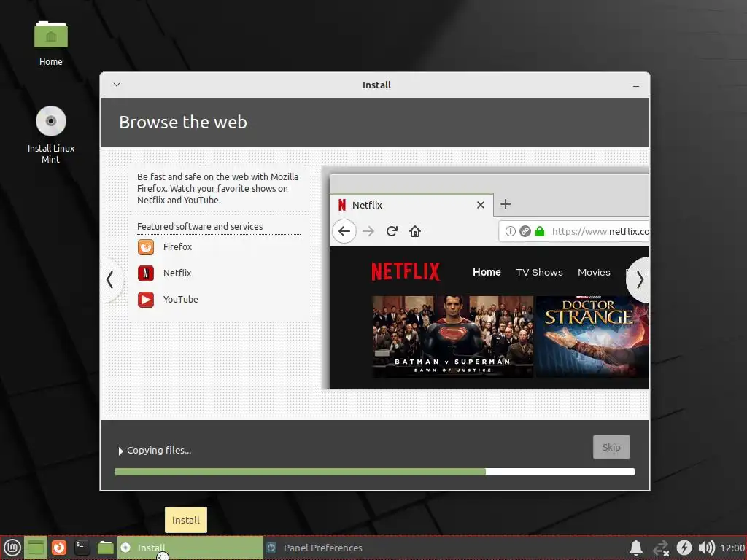
Task: Click the Skip button
Action: point(611,447)
